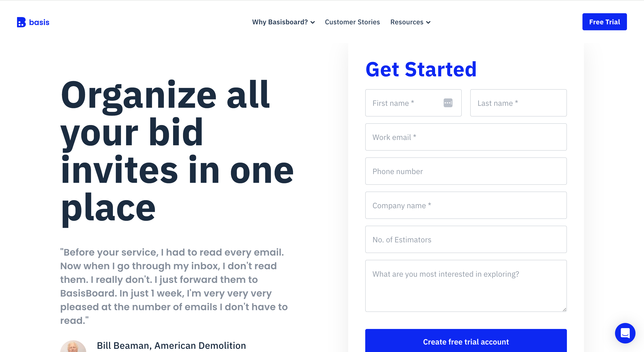Click the Customer Stories menu item
Screen dimensions: 644x352
352,22
